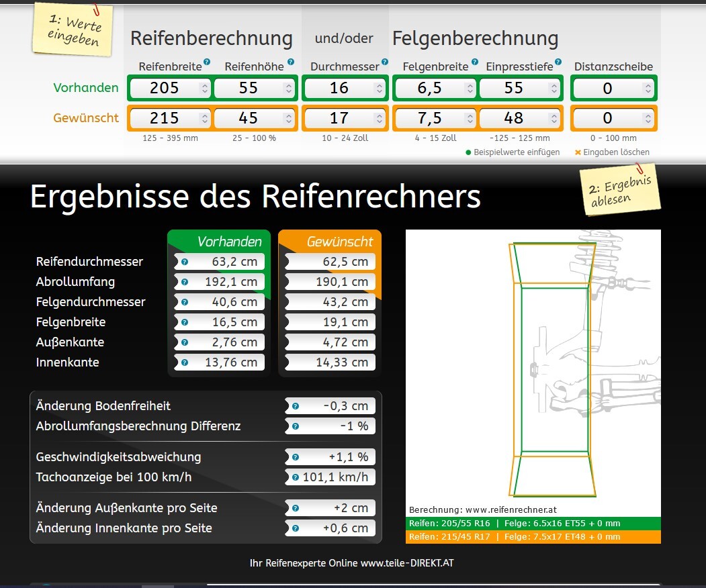Click stepper on Vorhanden Reifenbreite field

[x=204, y=88]
